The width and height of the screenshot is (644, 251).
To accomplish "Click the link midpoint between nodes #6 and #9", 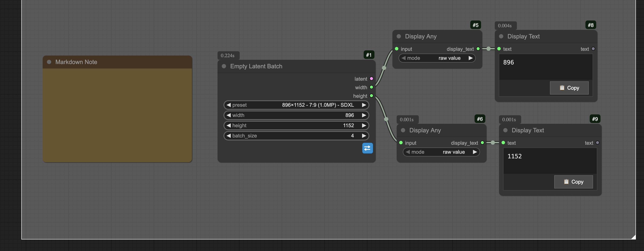I will pos(493,143).
